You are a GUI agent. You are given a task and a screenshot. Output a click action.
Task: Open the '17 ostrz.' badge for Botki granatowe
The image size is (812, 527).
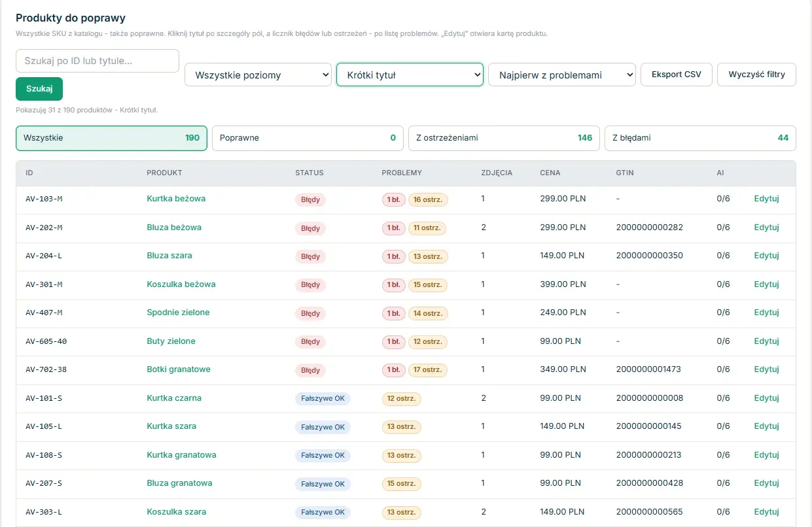point(428,370)
